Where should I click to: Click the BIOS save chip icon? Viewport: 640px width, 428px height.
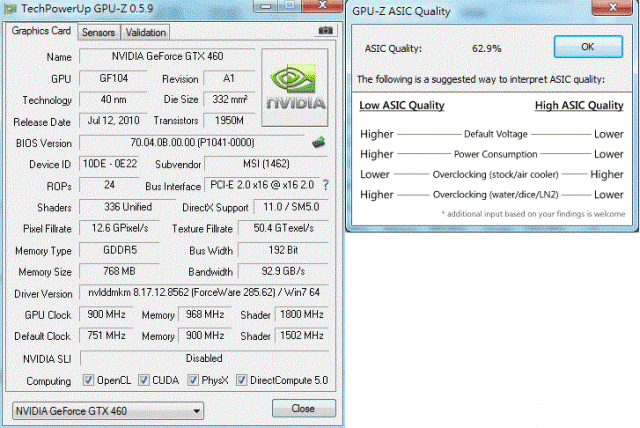[x=318, y=142]
